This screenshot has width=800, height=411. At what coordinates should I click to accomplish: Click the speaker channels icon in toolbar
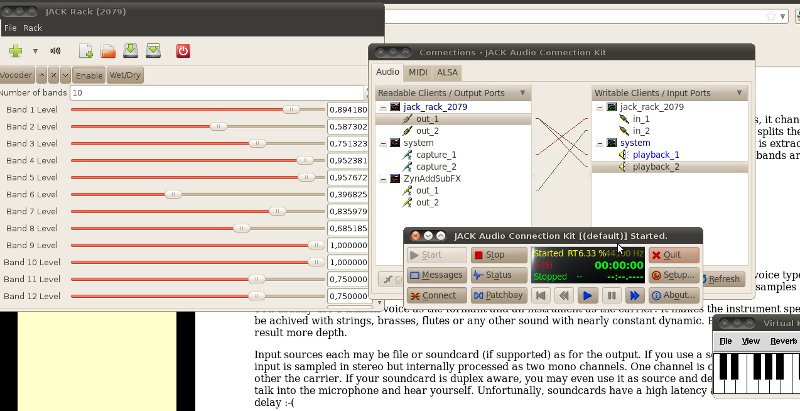point(55,50)
